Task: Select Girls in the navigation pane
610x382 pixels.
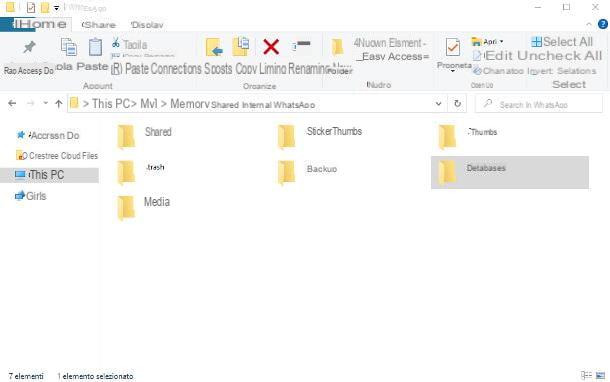Action: (30, 196)
